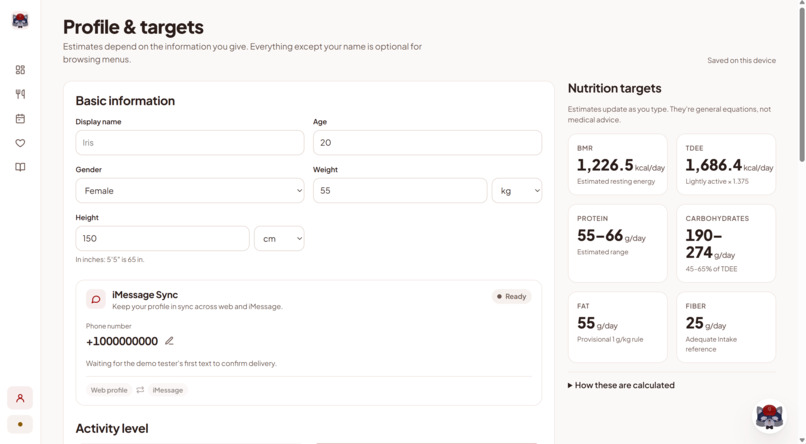
Task: Click the Protein 55–66 card
Action: coord(617,243)
